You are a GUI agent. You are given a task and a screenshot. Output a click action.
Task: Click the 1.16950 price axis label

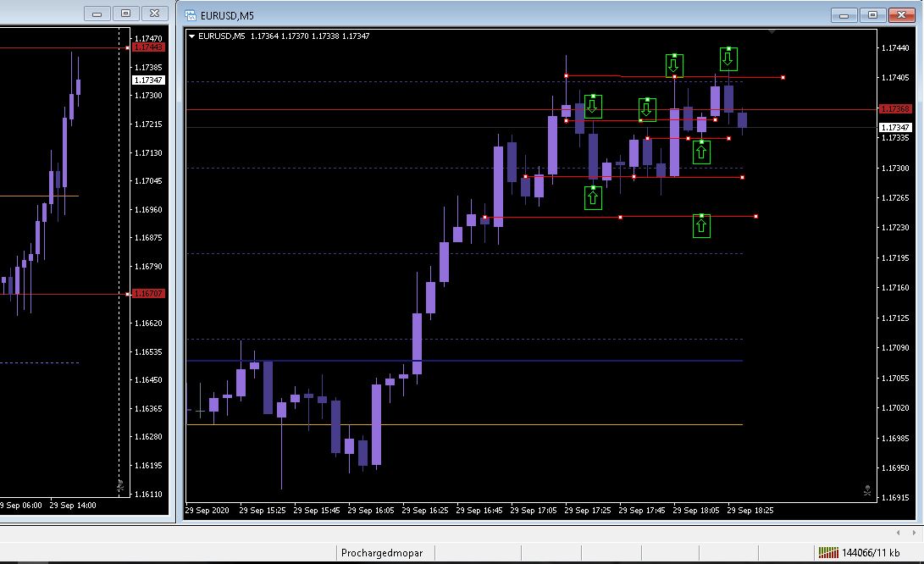point(895,468)
